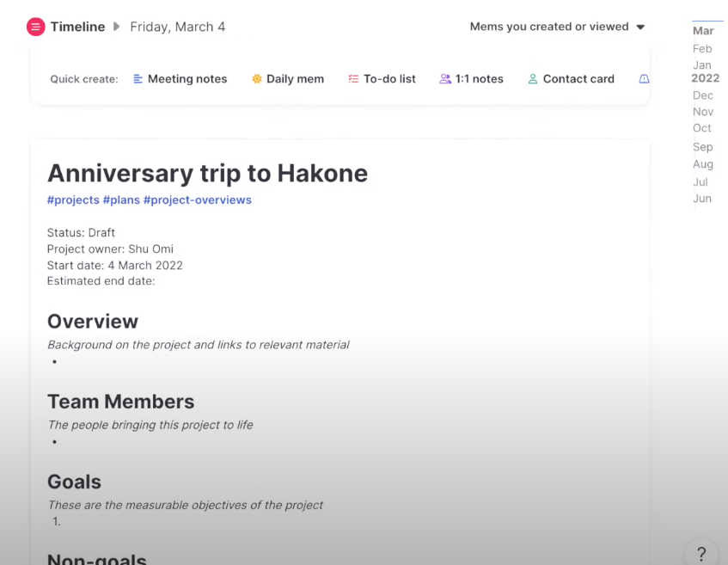728x565 pixels.
Task: Jump to Feb in the timeline
Action: (702, 49)
